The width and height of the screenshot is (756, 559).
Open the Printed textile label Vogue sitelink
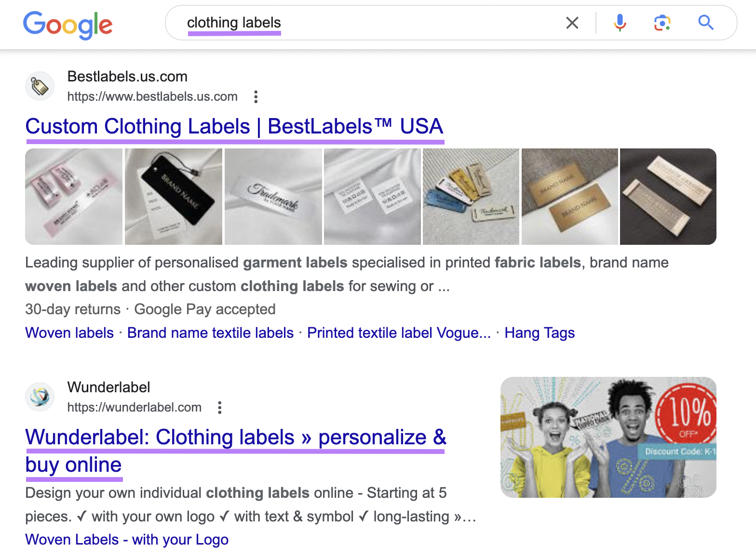(x=399, y=333)
